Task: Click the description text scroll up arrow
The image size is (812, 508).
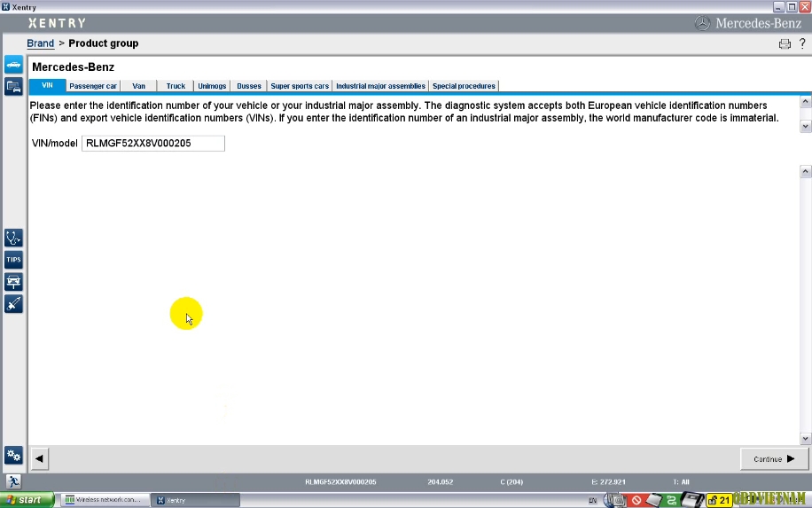Action: (x=805, y=101)
